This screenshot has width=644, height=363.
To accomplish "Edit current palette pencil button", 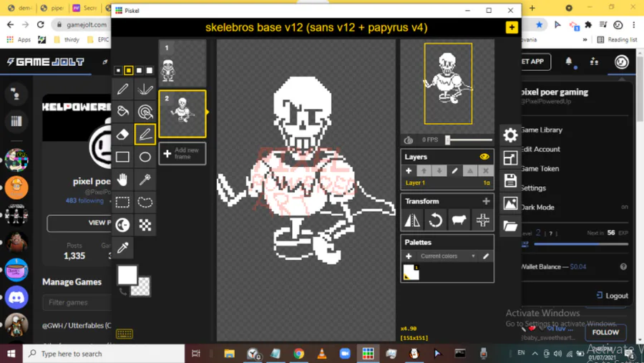I will pos(486,256).
